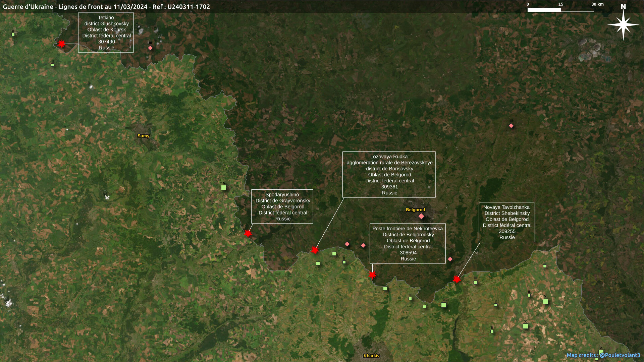Click the Sumy city label
Screen dimensions: 644x362
(143, 136)
